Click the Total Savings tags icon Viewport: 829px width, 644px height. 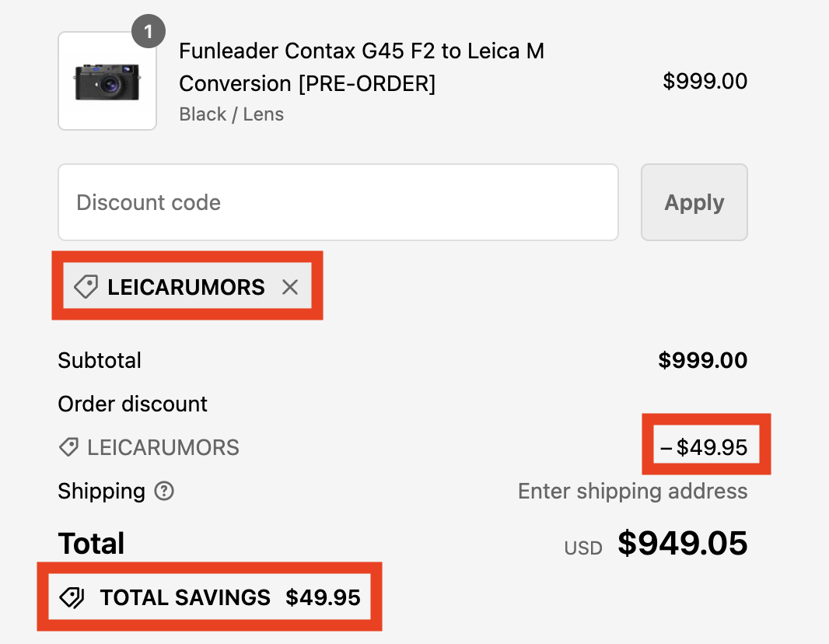(72, 597)
